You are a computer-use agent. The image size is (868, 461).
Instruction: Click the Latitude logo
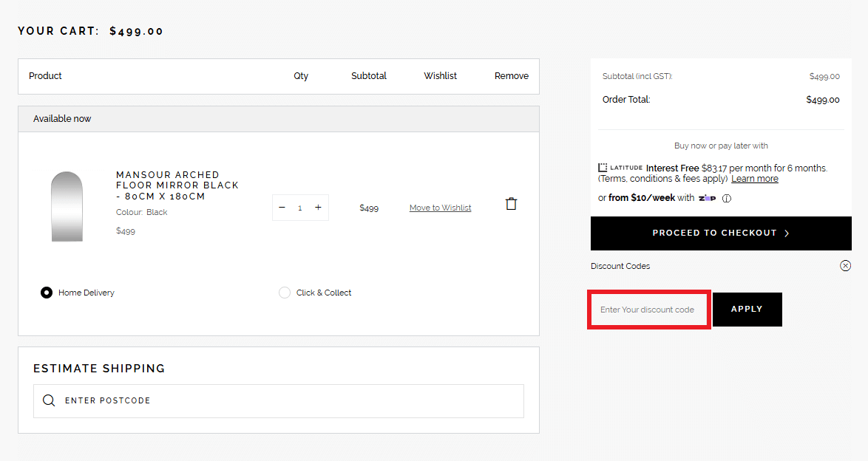[x=620, y=168]
